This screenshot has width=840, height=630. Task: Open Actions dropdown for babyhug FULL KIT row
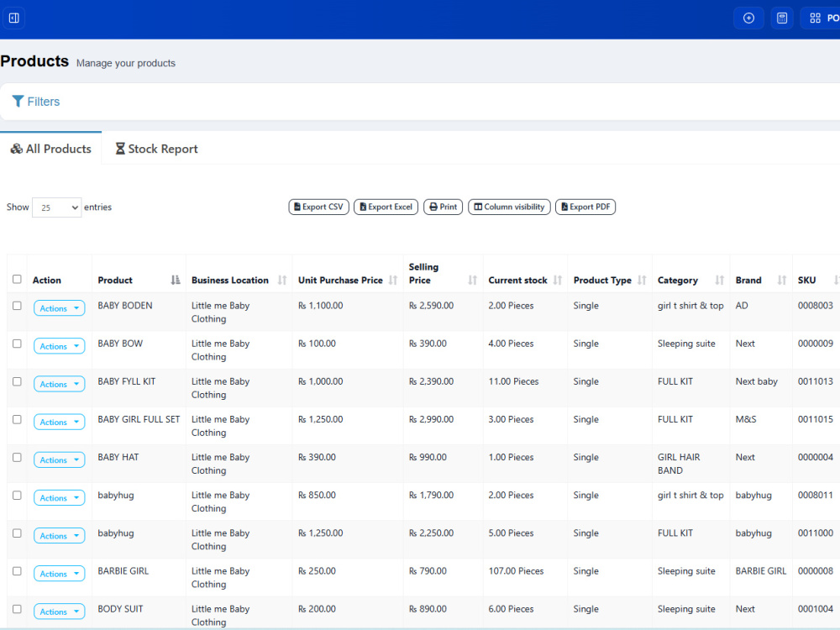60,536
